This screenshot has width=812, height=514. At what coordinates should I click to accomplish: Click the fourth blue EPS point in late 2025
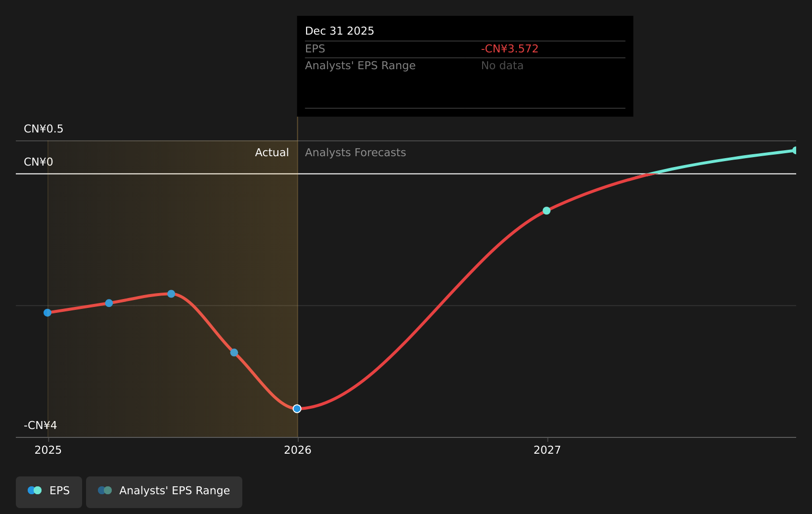(234, 352)
